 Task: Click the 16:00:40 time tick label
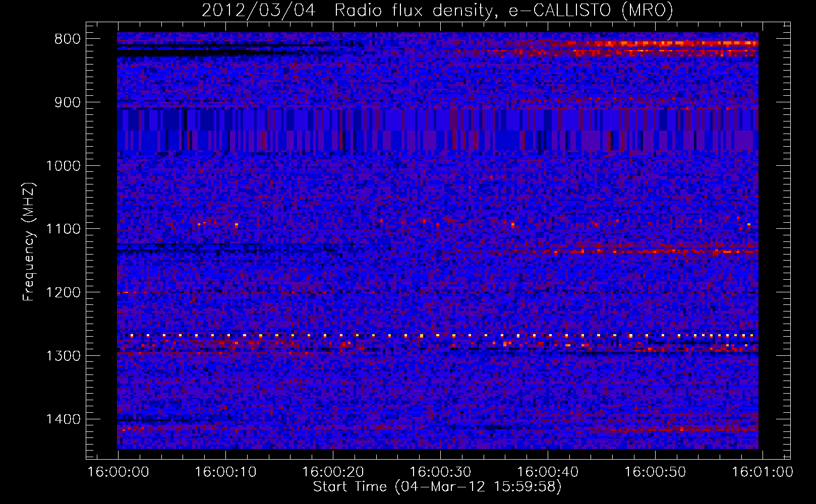tap(548, 472)
